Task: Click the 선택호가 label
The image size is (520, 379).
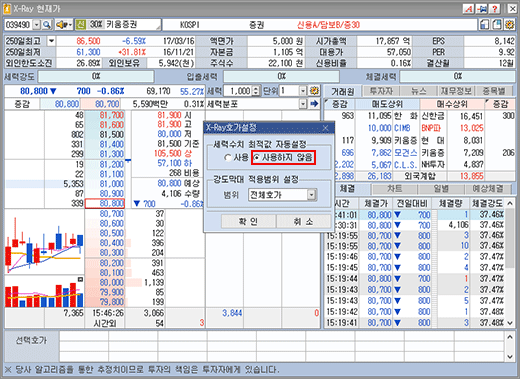Action: coord(31,340)
